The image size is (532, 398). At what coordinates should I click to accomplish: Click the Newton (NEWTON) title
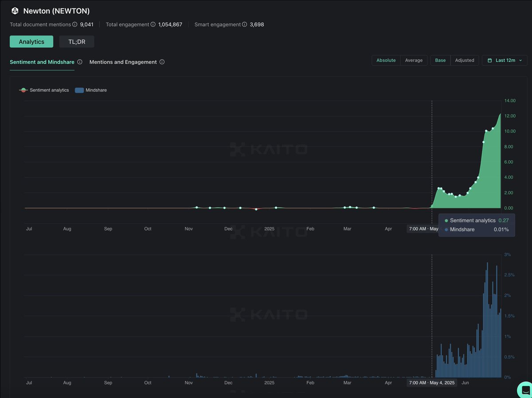[56, 11]
